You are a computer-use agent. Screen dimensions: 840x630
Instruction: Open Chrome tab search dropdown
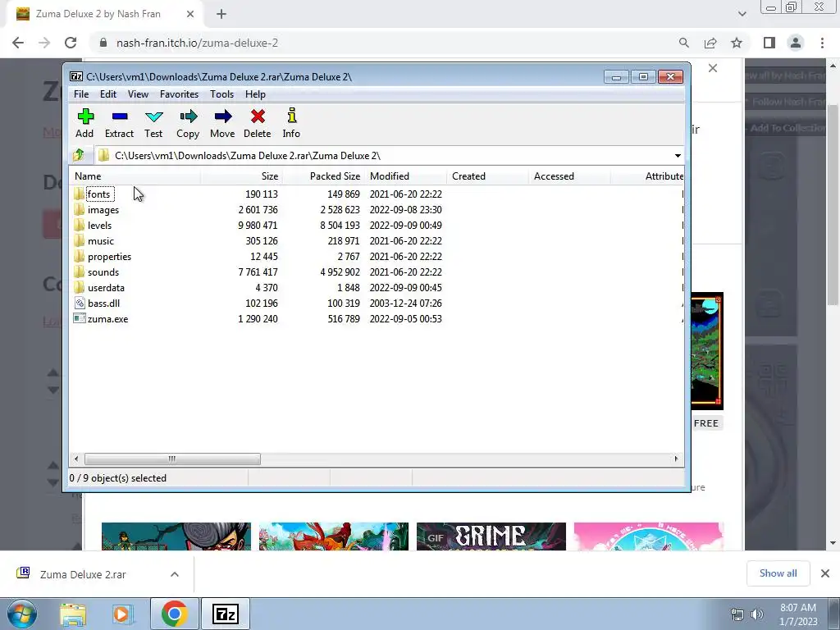point(742,14)
